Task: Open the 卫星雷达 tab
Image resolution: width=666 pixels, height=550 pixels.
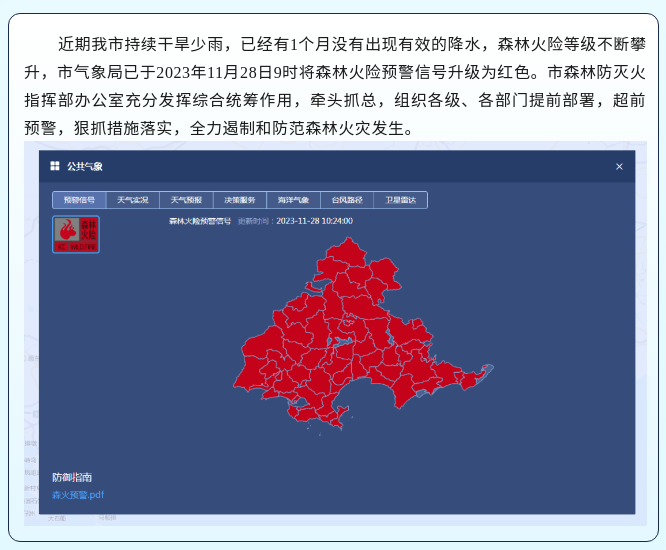Action: pyautogui.click(x=400, y=200)
